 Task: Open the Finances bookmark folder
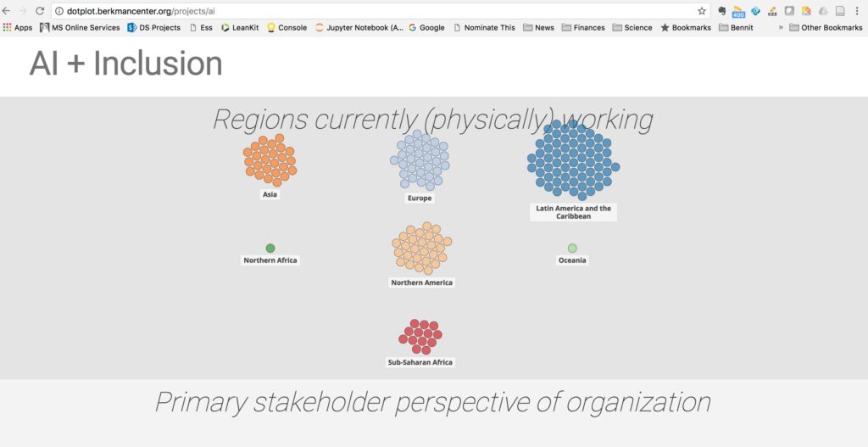[x=583, y=27]
